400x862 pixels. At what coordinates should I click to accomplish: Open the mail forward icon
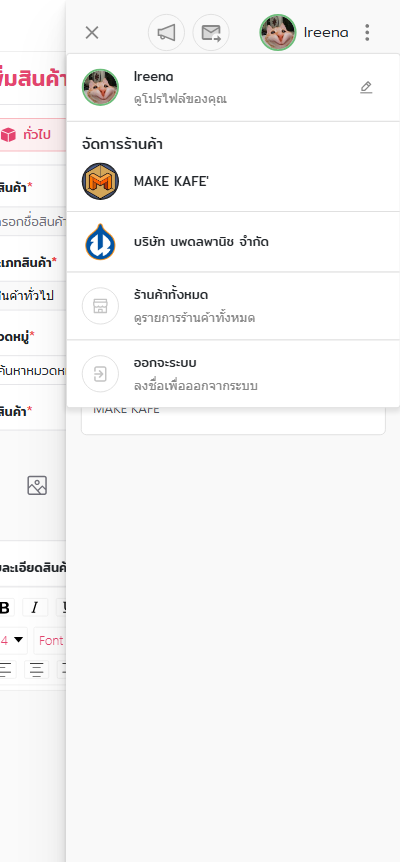(x=211, y=33)
